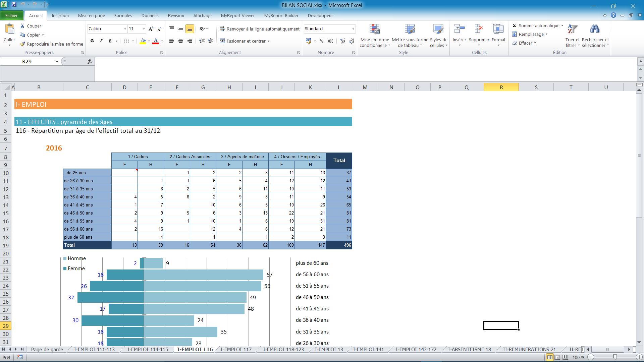This screenshot has height=362, width=644.
Task: Click Save icon in quick access toolbar
Action: click(x=14, y=5)
